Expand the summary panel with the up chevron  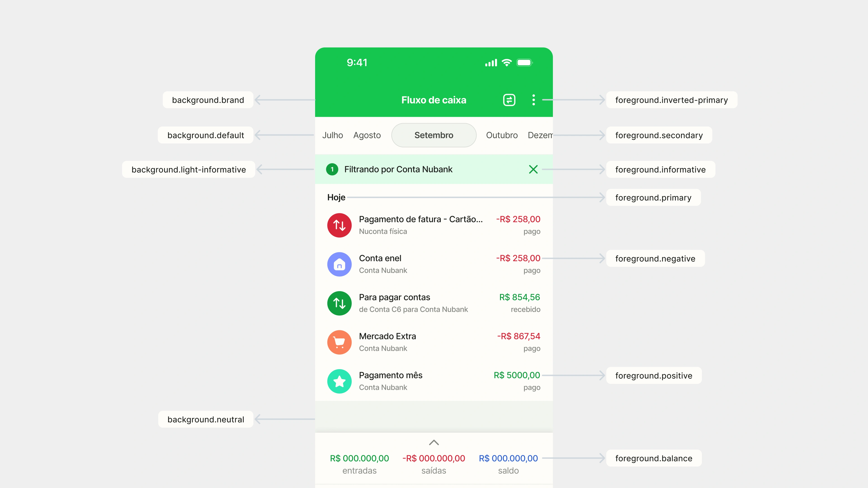[434, 443]
